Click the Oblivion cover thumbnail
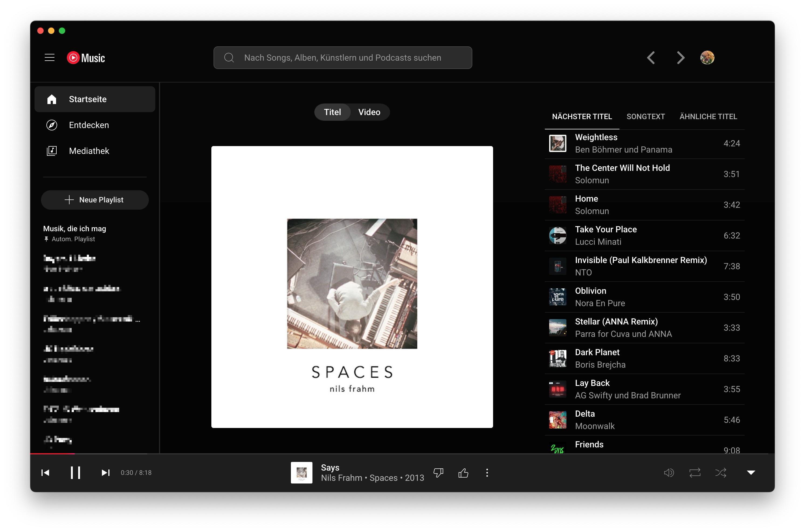The image size is (805, 532). (x=558, y=297)
